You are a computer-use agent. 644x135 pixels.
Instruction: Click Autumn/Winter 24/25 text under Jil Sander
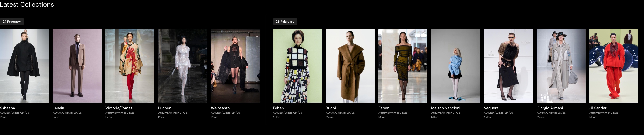pos(604,113)
